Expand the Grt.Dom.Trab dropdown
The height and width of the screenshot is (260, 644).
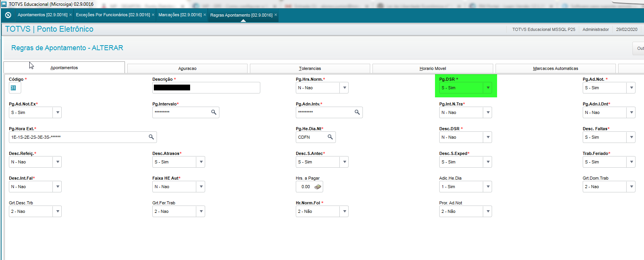pyautogui.click(x=631, y=187)
